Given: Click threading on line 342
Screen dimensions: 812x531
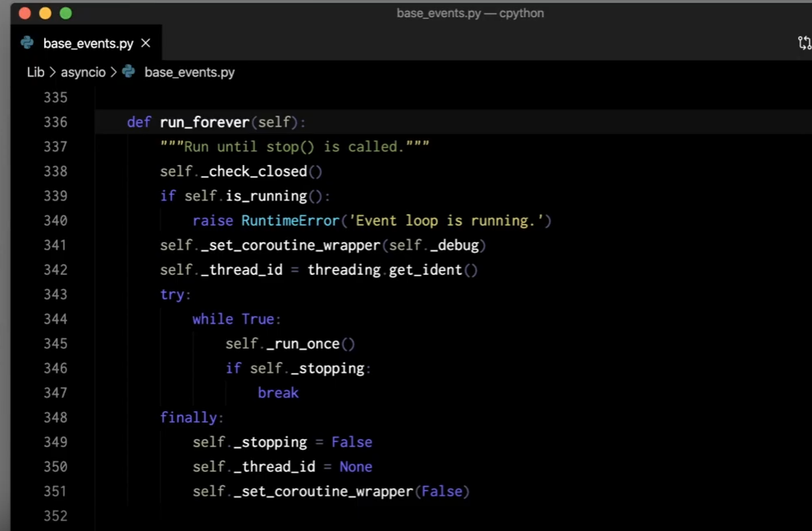Looking at the screenshot, I should point(344,270).
